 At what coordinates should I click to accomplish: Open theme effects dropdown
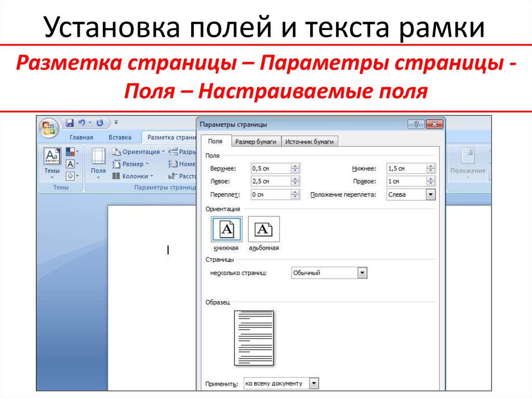[x=72, y=176]
